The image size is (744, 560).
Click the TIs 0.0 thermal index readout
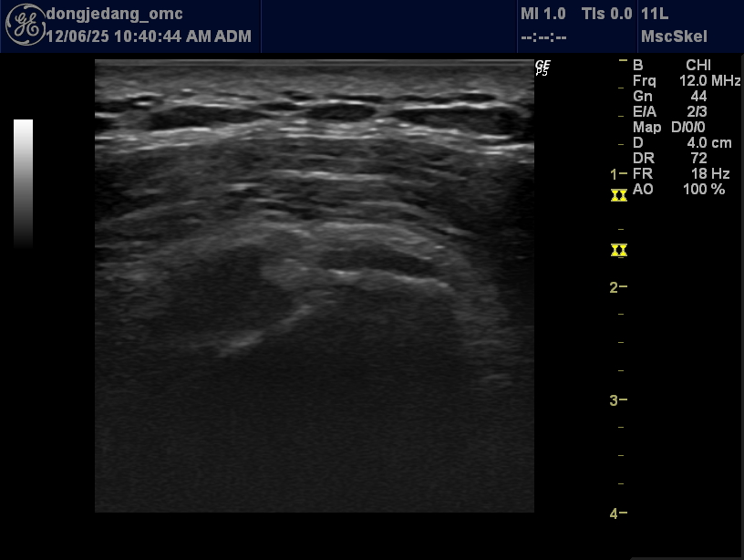pyautogui.click(x=606, y=14)
